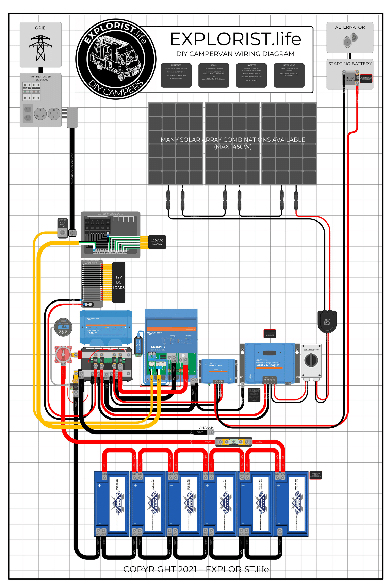Toggle the red battery disconnect switch

click(64, 355)
